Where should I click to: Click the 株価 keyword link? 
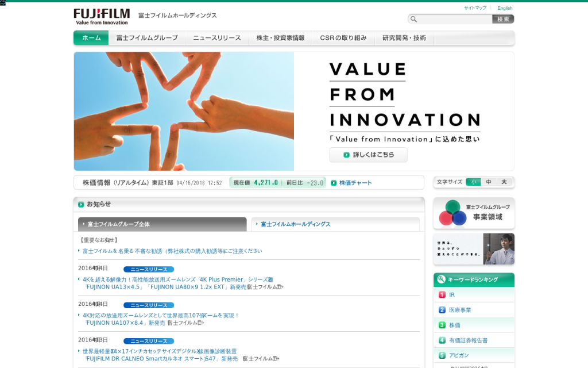tap(455, 325)
